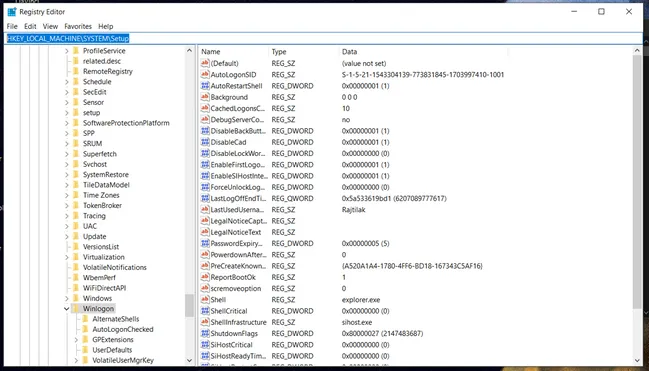Open the Favorites menu
Image resolution: width=649 pixels, height=371 pixels.
(78, 26)
